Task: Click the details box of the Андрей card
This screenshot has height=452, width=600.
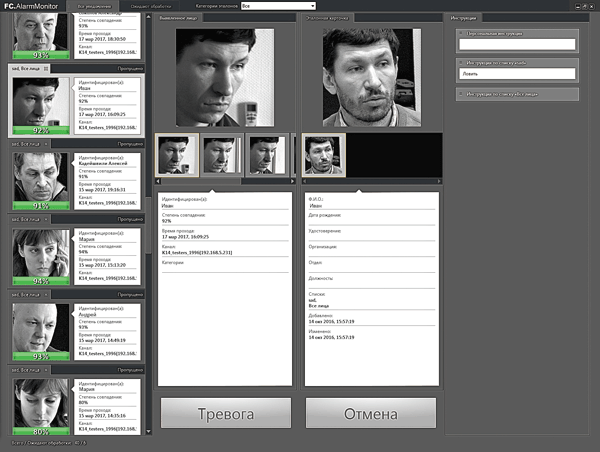Action: point(107,331)
